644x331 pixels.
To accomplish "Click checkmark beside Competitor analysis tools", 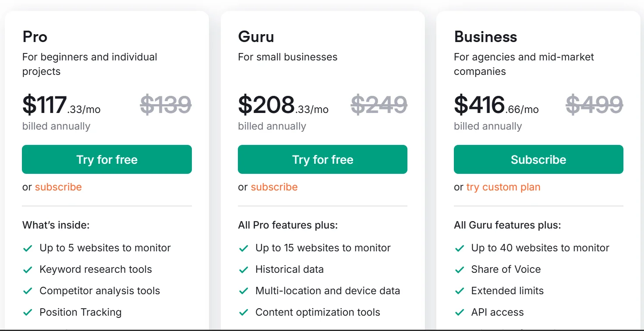I will (28, 291).
